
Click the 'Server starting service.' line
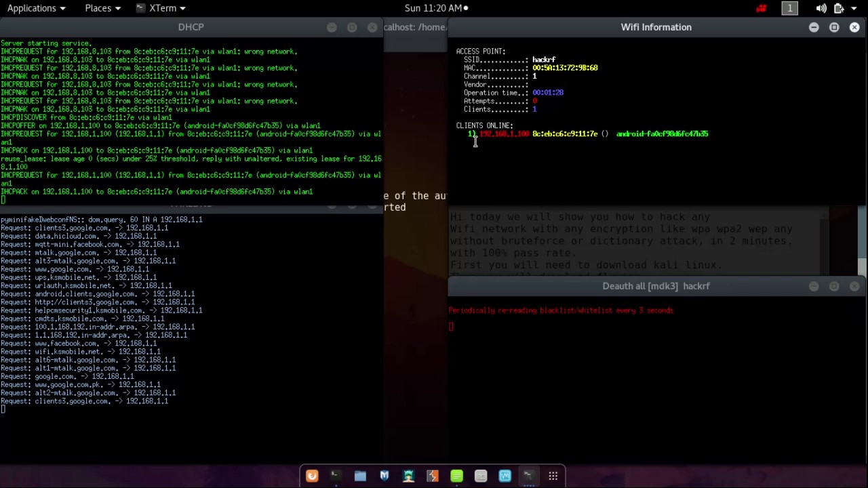[x=45, y=43]
